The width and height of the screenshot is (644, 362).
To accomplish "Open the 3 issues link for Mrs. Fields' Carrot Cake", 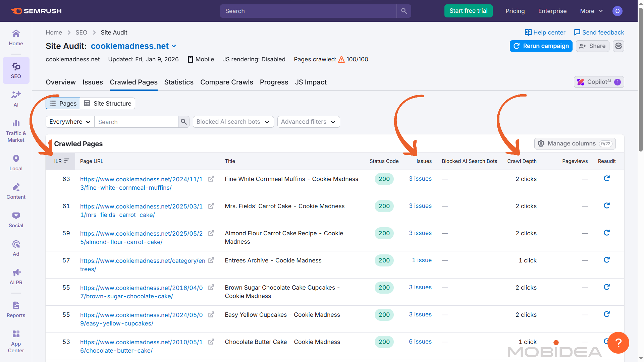I will [420, 206].
